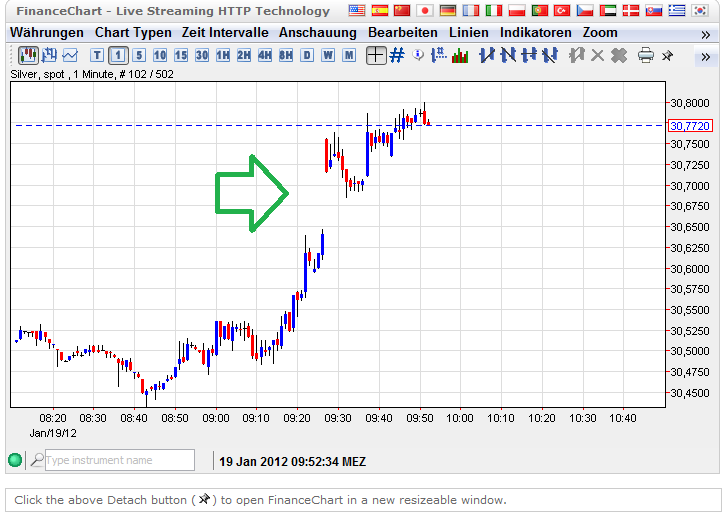Click the 'Type instrument name' search field
The height and width of the screenshot is (519, 727).
120,460
